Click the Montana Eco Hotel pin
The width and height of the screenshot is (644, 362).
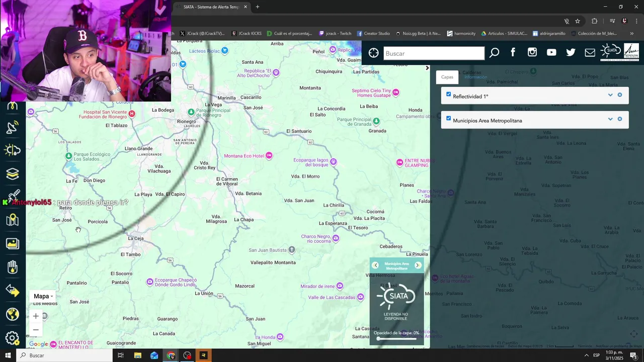[269, 155]
